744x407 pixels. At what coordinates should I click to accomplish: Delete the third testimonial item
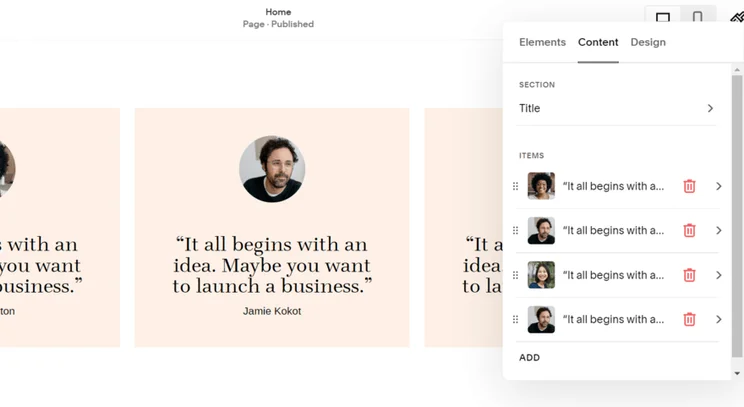click(689, 275)
